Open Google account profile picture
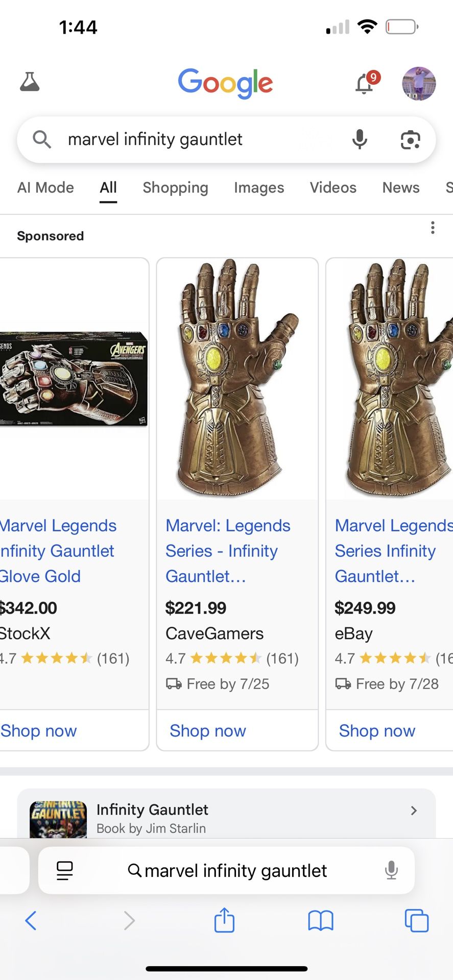The height and width of the screenshot is (980, 453). click(419, 83)
